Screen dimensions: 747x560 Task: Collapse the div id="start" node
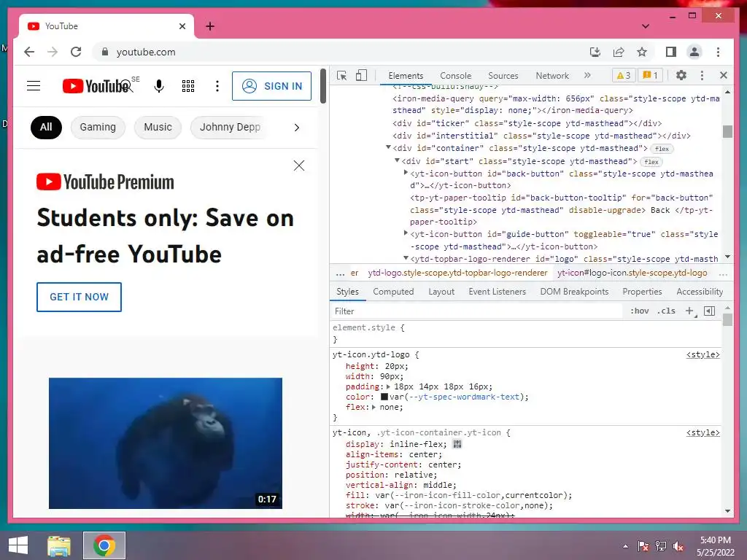coord(397,160)
